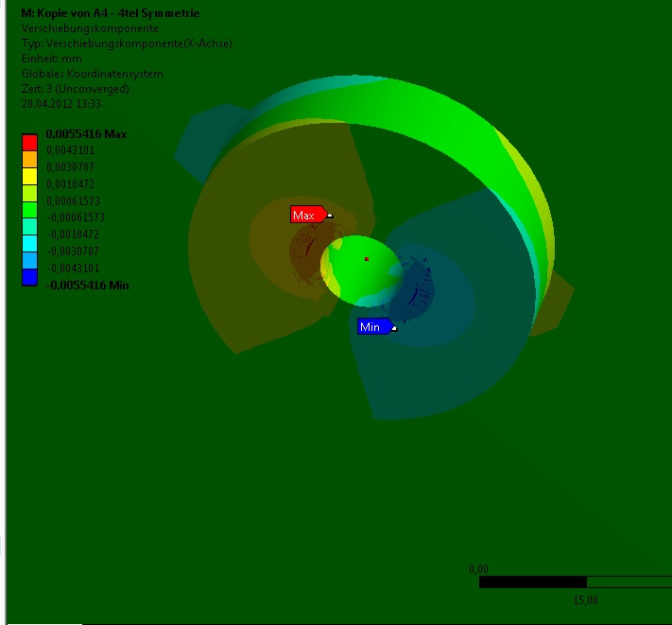Image resolution: width=672 pixels, height=625 pixels.
Task: Click the legend value 0,00061573
Action: click(x=73, y=200)
